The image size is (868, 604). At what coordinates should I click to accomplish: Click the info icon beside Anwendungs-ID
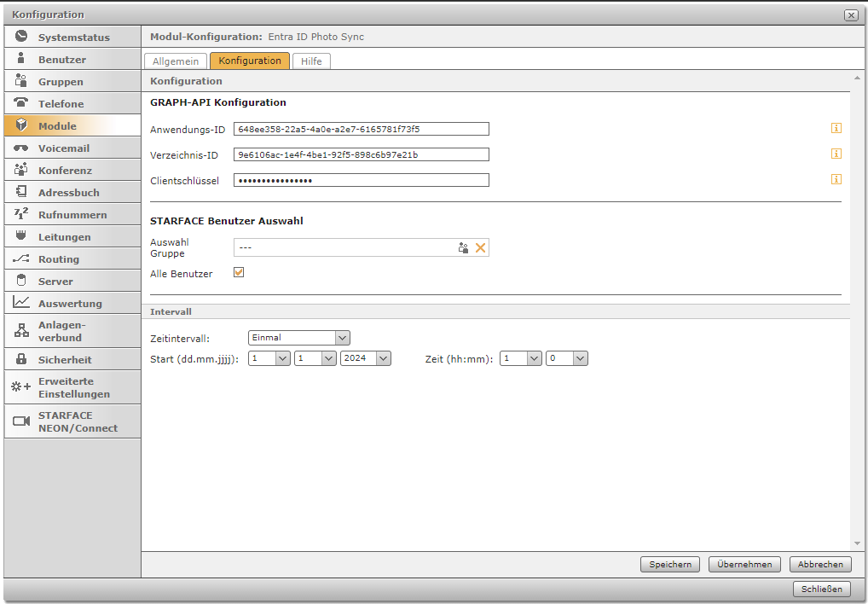[836, 128]
